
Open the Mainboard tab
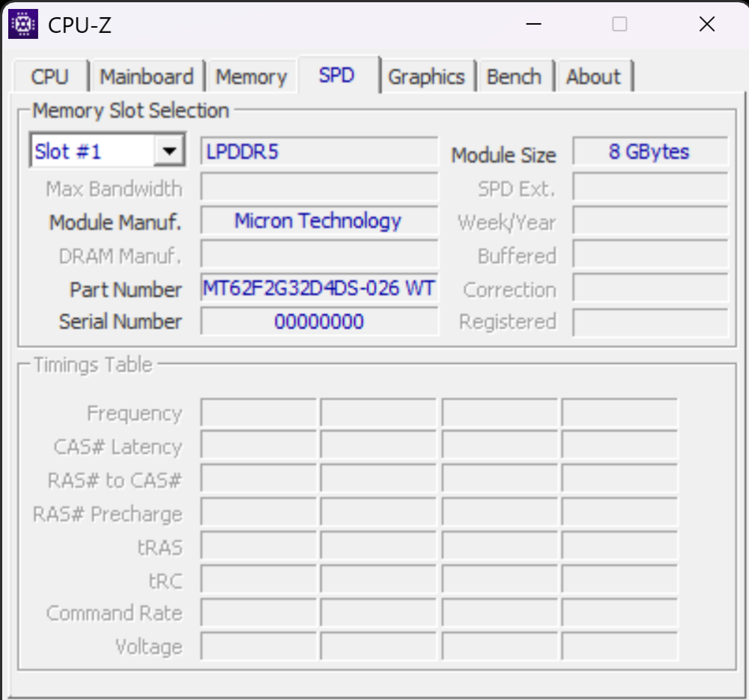[147, 76]
